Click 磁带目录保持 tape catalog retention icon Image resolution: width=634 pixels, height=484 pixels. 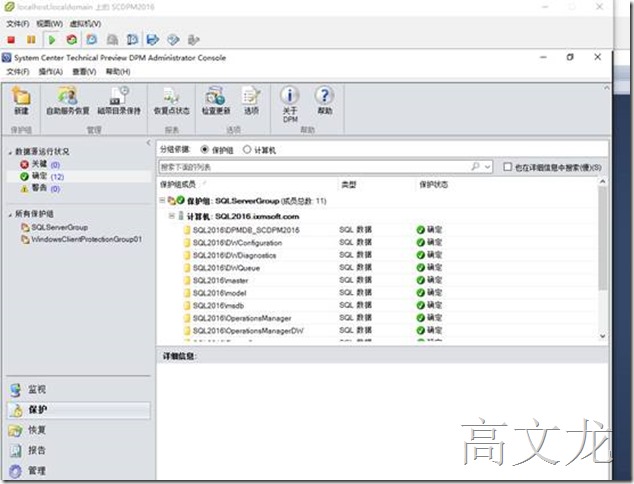tap(119, 101)
